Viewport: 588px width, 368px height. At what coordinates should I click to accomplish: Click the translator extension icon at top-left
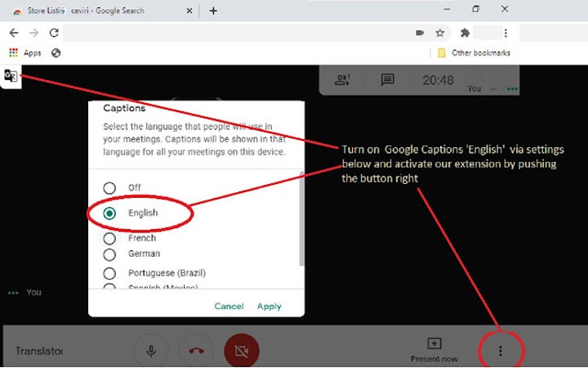coord(10,75)
